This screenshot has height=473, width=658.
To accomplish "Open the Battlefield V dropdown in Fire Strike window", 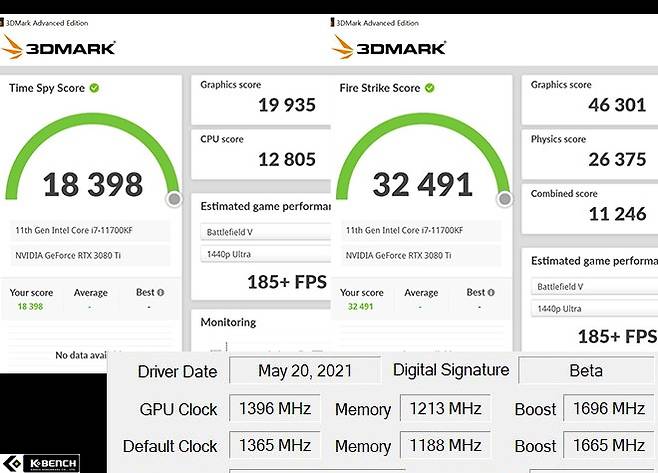I will 593,286.
